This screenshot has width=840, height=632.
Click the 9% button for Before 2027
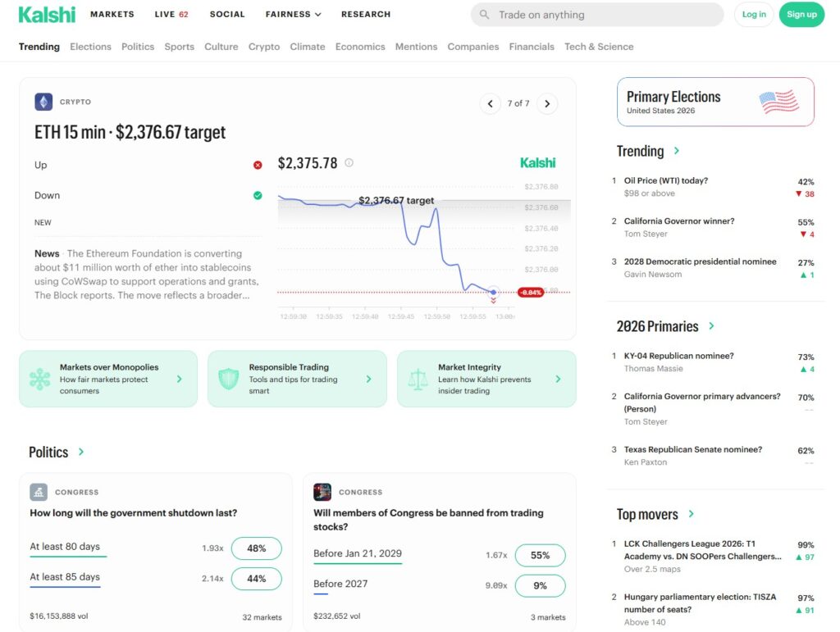coord(540,586)
